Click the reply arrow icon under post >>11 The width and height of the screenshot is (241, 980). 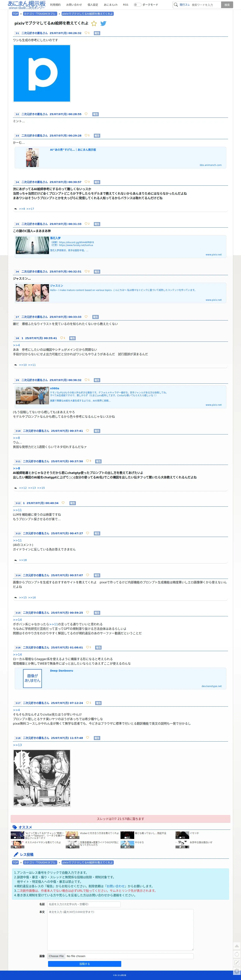[x=16, y=488]
